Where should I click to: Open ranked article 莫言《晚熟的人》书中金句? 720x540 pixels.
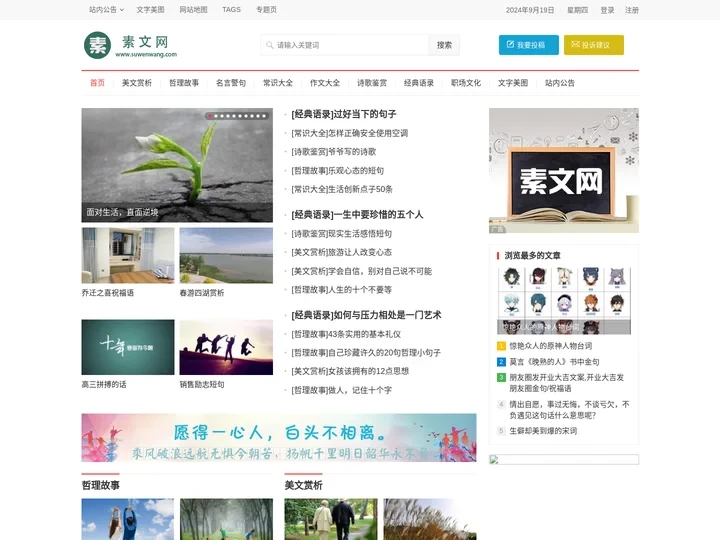[x=554, y=362]
